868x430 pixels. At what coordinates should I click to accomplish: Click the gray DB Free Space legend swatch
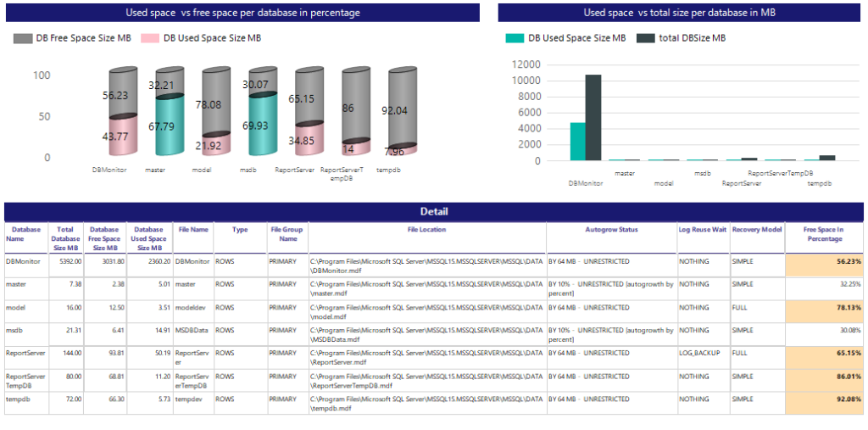23,38
